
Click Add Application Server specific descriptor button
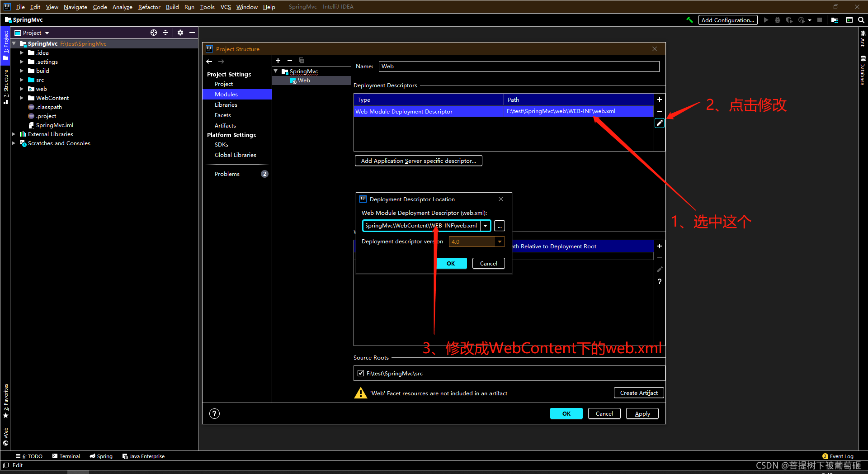point(418,161)
